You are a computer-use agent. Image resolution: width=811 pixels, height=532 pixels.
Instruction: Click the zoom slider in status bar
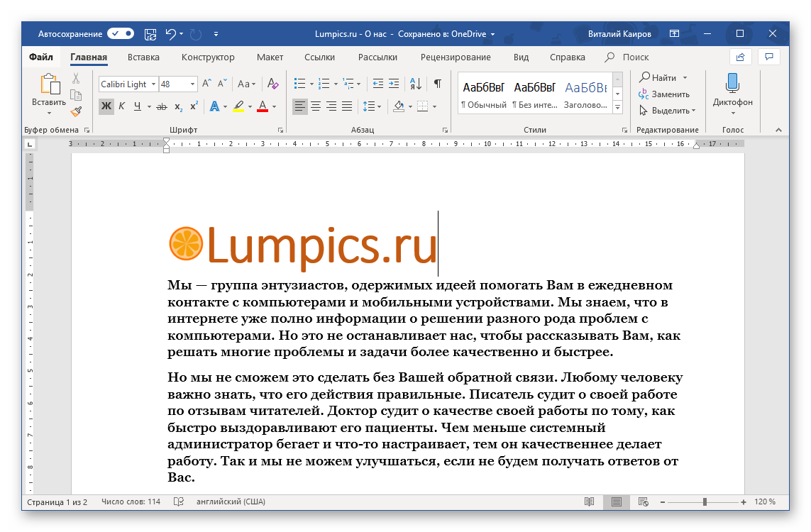tap(705, 502)
